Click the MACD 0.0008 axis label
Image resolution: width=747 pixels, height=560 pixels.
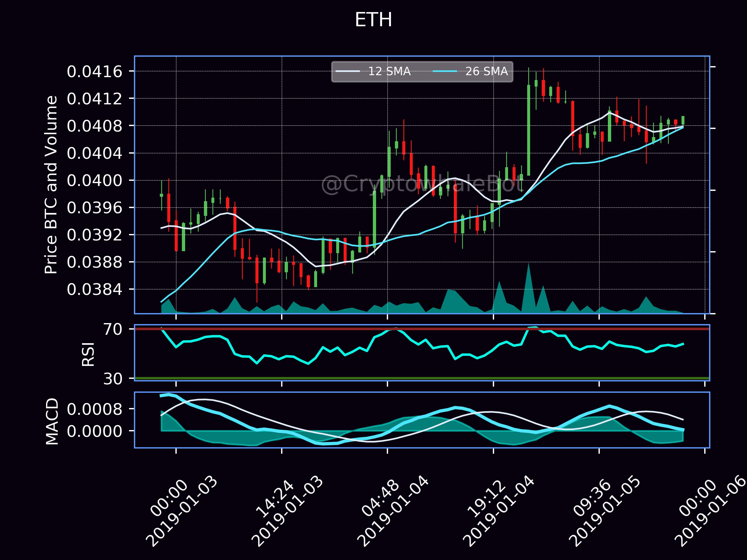[x=94, y=409]
